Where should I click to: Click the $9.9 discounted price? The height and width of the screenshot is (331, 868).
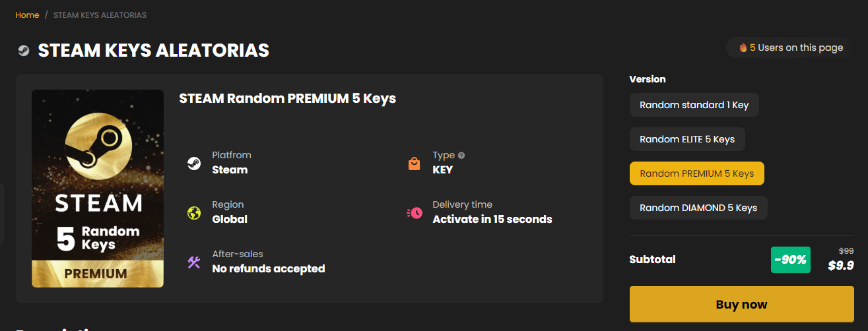tap(841, 265)
